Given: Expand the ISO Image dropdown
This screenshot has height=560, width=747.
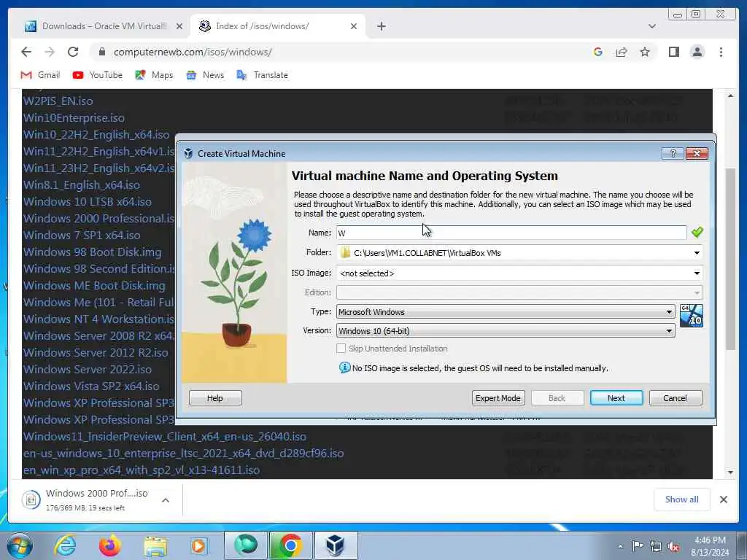Looking at the screenshot, I should (697, 273).
